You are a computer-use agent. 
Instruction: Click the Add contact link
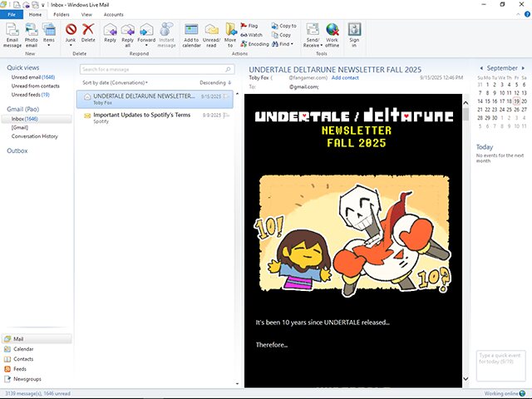[345, 77]
